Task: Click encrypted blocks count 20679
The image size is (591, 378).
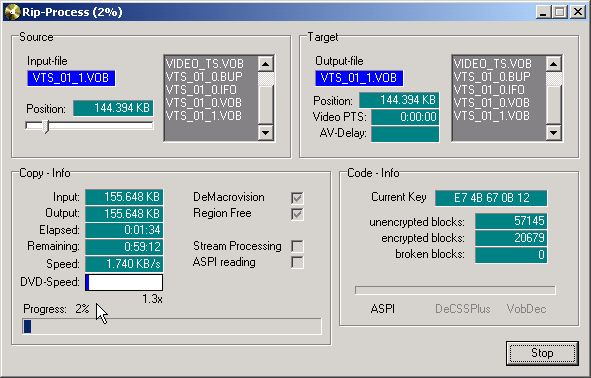Action: click(511, 238)
